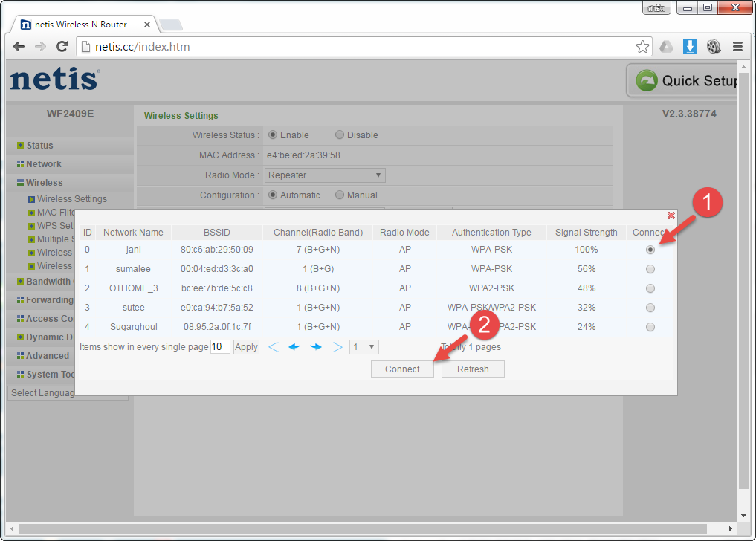The height and width of the screenshot is (541, 756).
Task: Go to previous page with blue left arrow
Action: (294, 347)
